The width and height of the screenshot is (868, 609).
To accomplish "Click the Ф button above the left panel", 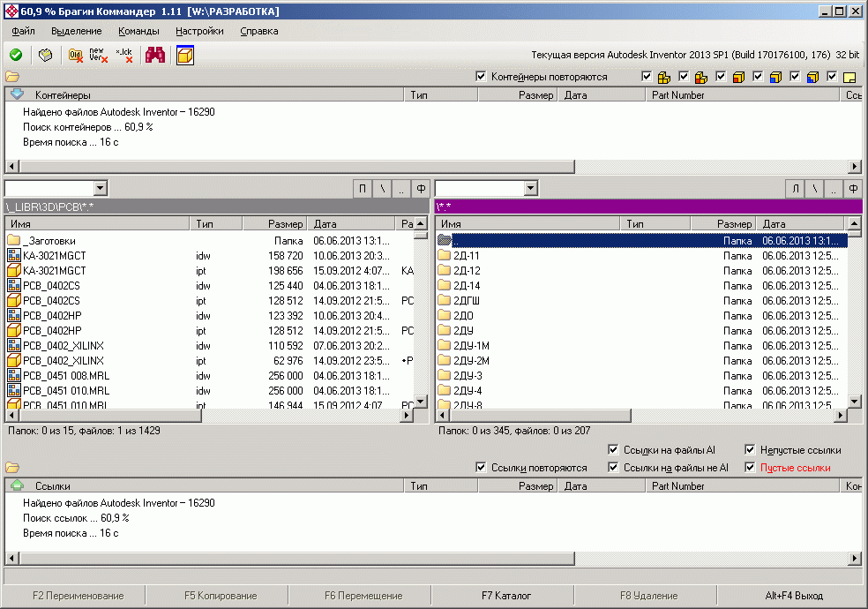I will click(x=421, y=189).
